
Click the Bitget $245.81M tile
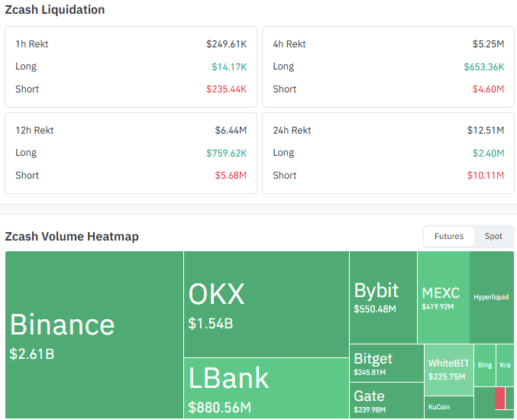386,363
